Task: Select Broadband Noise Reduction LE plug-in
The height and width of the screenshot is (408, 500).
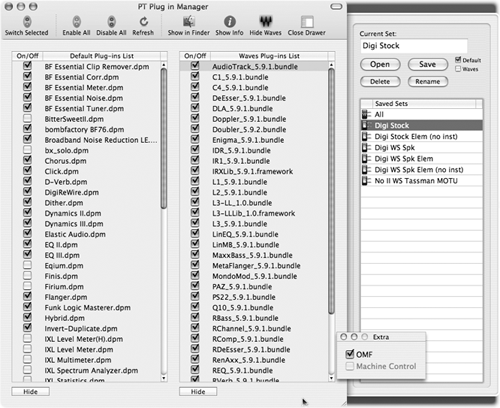Action: tap(101, 140)
